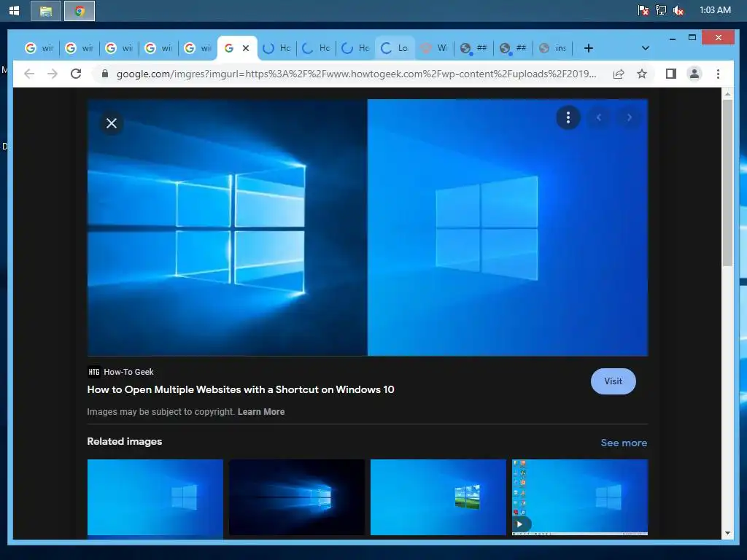Viewport: 747px width, 560px height.
Task: View site information via the lock icon
Action: point(105,74)
